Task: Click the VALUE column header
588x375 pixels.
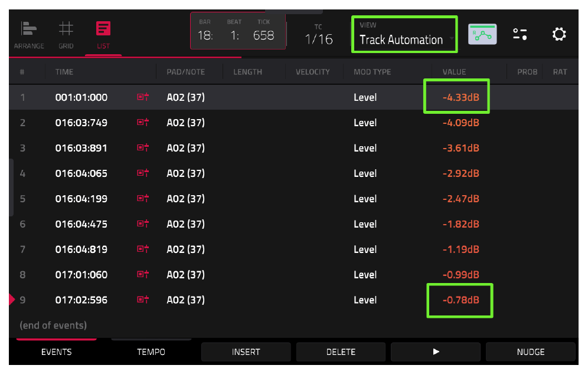Action: point(454,72)
